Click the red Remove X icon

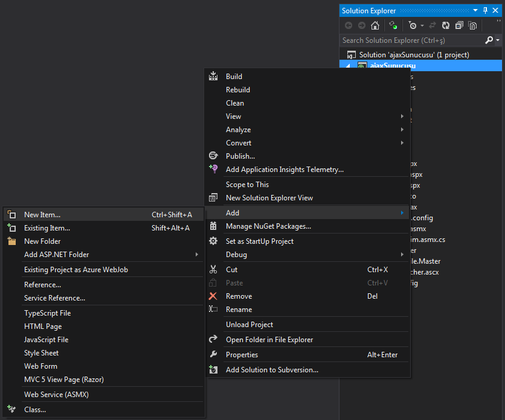click(x=213, y=296)
